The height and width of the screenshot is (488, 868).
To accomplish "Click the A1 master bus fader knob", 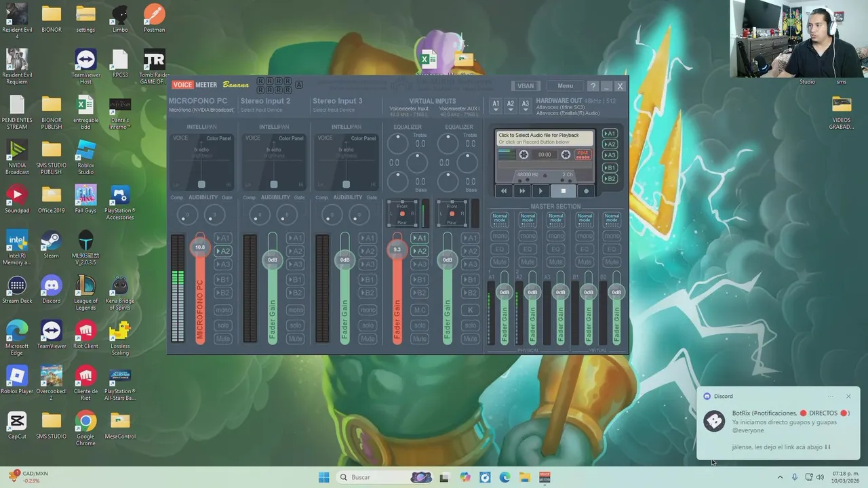I will [x=504, y=292].
